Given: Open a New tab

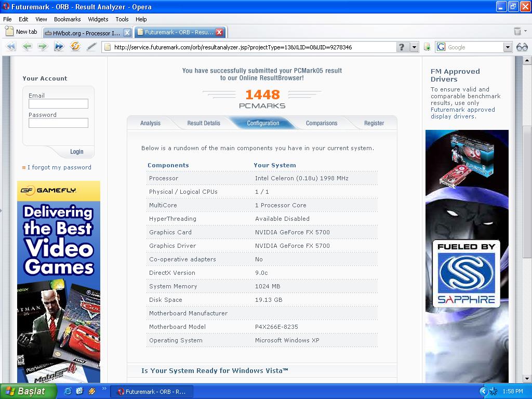Looking at the screenshot, I should [21, 32].
